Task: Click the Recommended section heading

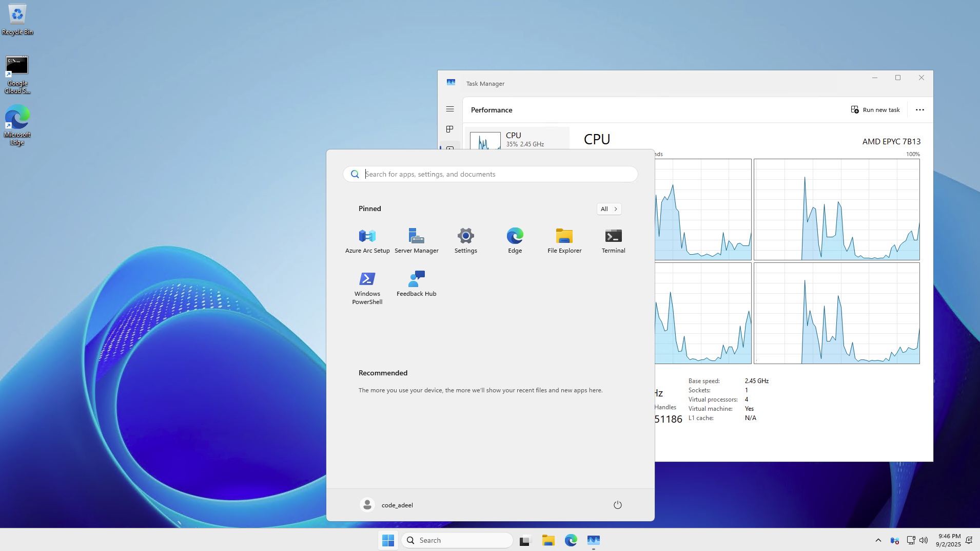Action: pos(383,373)
